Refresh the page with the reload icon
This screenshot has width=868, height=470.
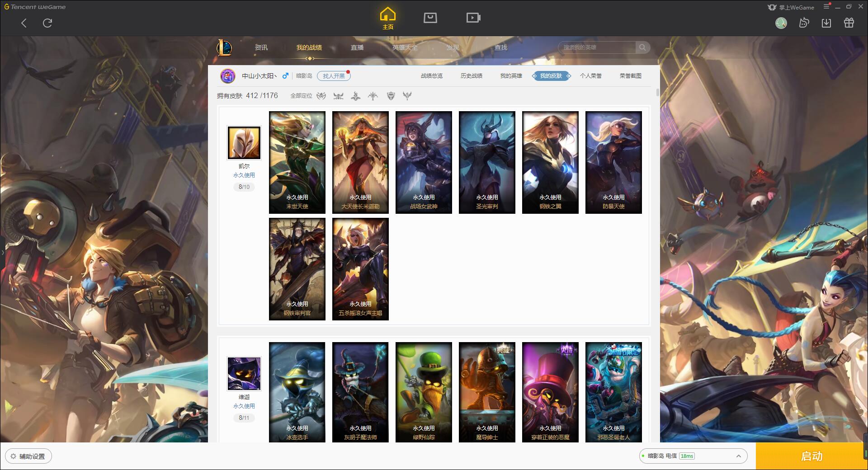[47, 23]
